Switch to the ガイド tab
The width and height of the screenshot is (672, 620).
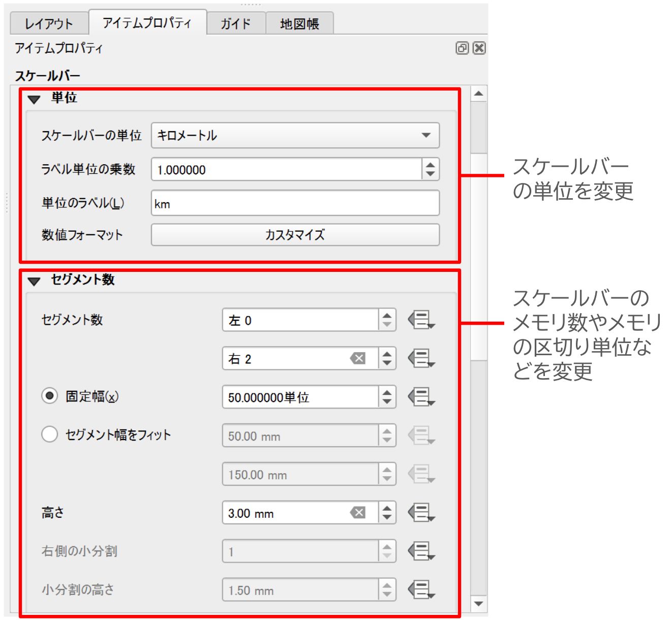[236, 24]
